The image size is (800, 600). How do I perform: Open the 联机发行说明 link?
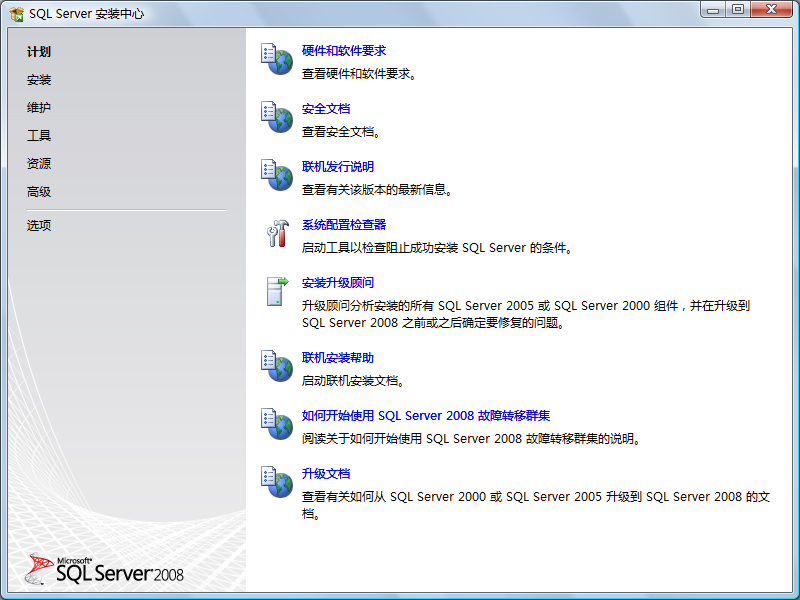coord(338,166)
